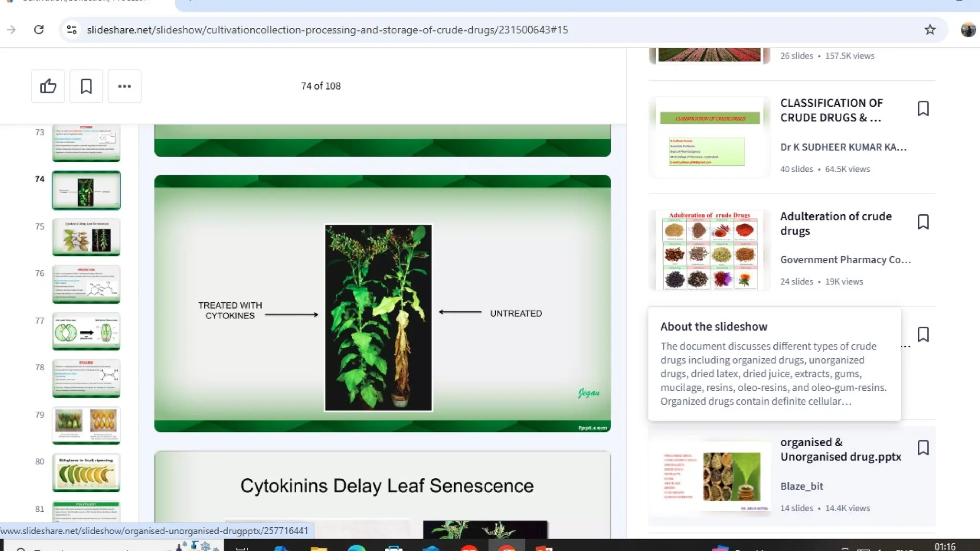This screenshot has height=551, width=980.
Task: Select slide 74 thumbnail
Action: tap(86, 190)
